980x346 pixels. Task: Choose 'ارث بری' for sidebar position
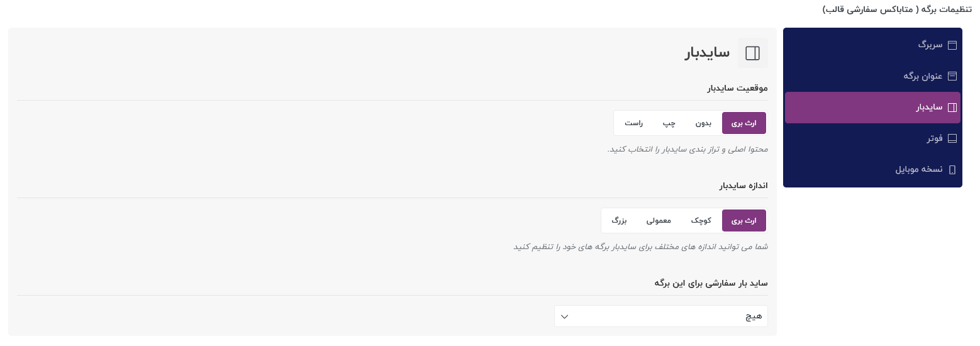click(744, 123)
